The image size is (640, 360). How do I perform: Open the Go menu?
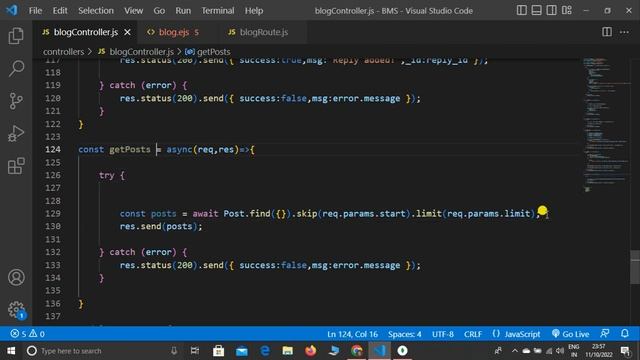coord(159,11)
